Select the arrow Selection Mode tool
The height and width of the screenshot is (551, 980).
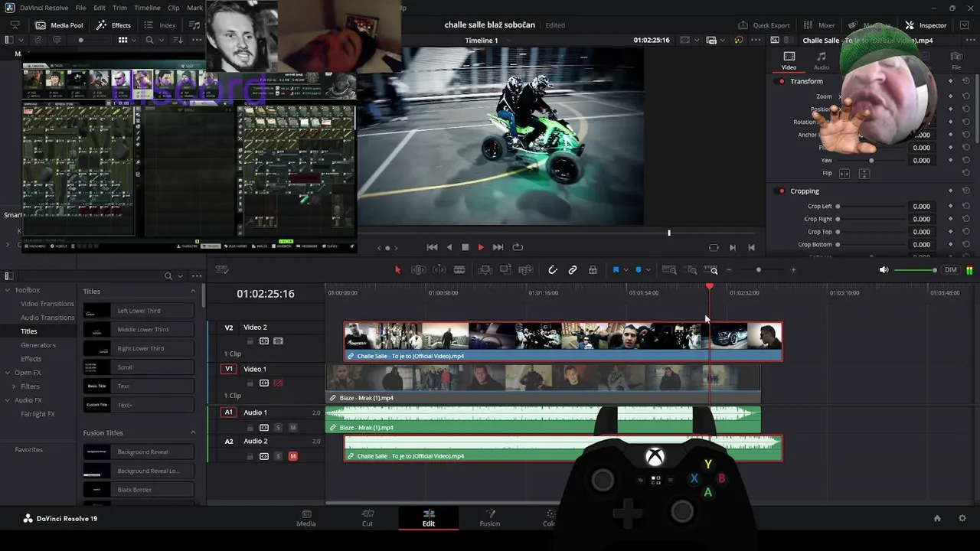(x=397, y=270)
